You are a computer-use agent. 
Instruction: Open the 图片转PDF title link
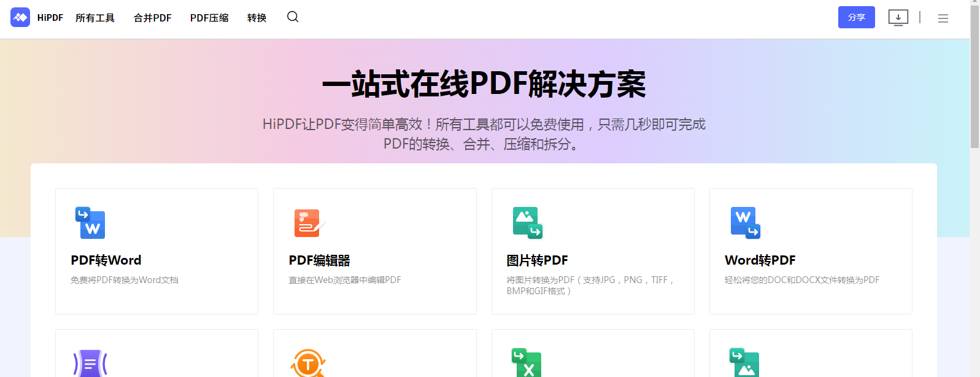(x=538, y=260)
